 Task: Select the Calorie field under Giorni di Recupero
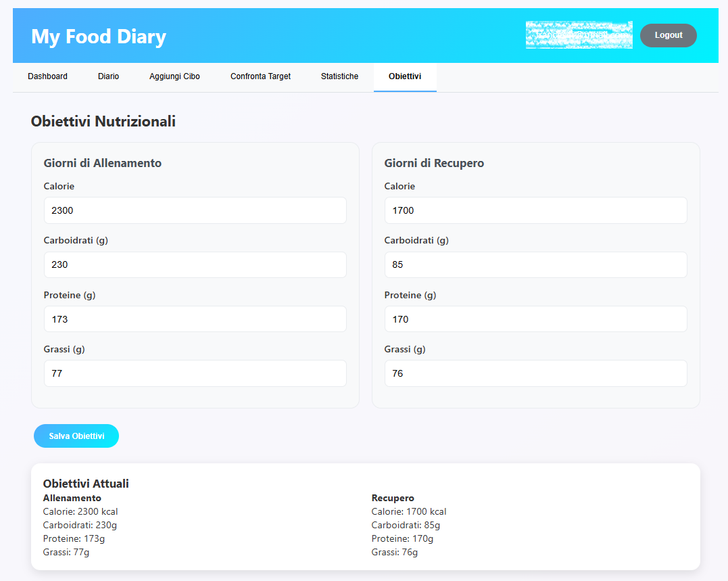point(535,210)
